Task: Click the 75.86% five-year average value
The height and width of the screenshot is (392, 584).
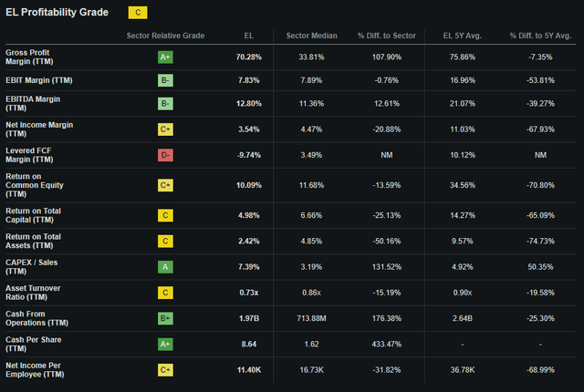Action: point(463,57)
